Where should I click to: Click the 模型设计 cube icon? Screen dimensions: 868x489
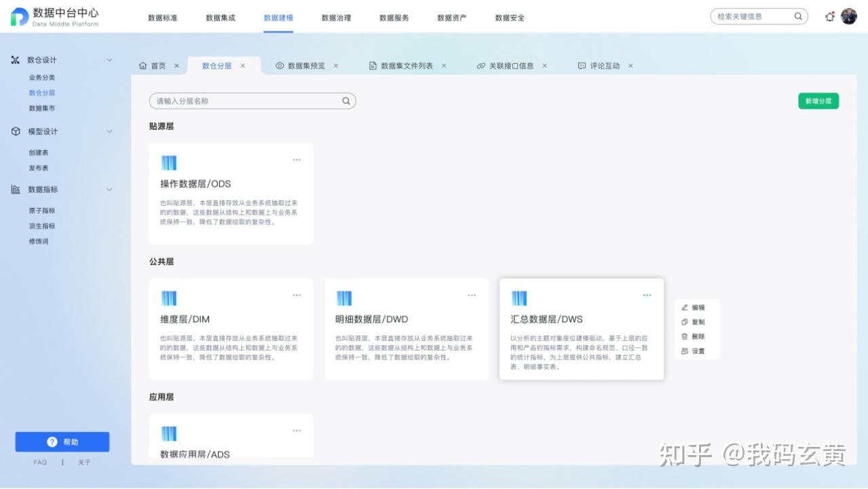click(16, 131)
